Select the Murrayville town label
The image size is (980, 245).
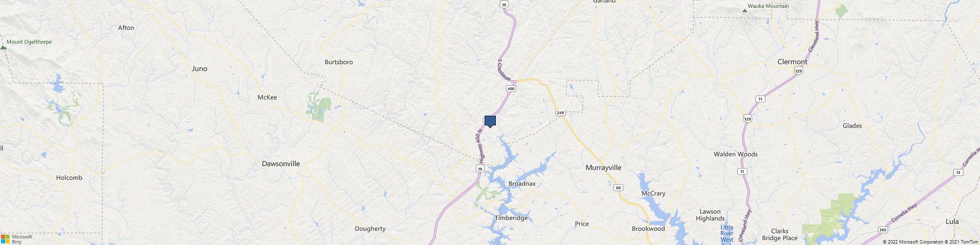tap(604, 168)
